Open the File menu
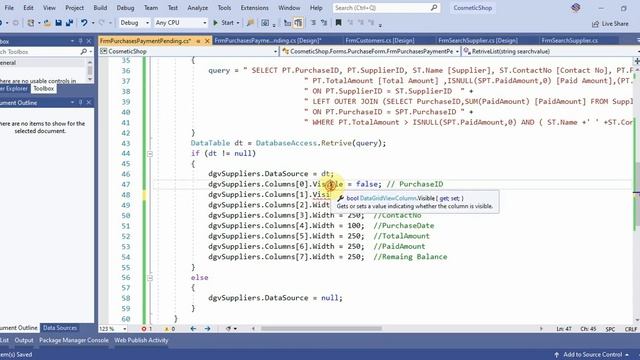 9,8
